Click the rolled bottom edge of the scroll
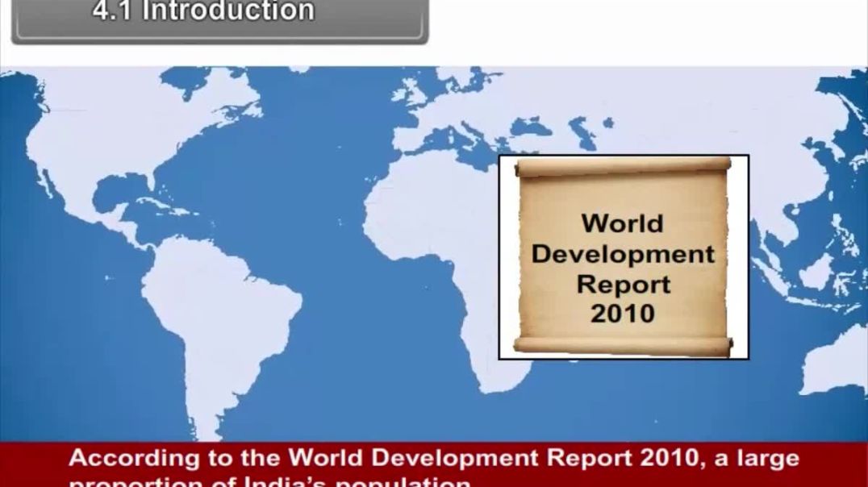868x487 pixels. click(623, 345)
